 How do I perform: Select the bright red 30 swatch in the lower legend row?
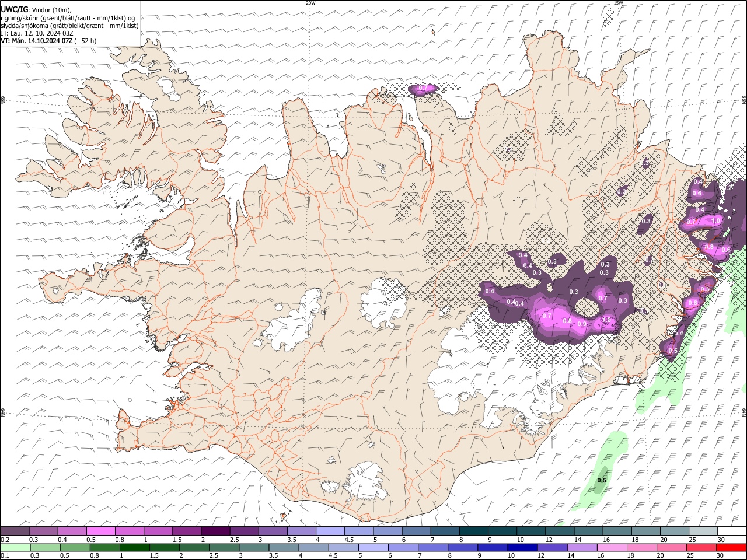(731, 548)
